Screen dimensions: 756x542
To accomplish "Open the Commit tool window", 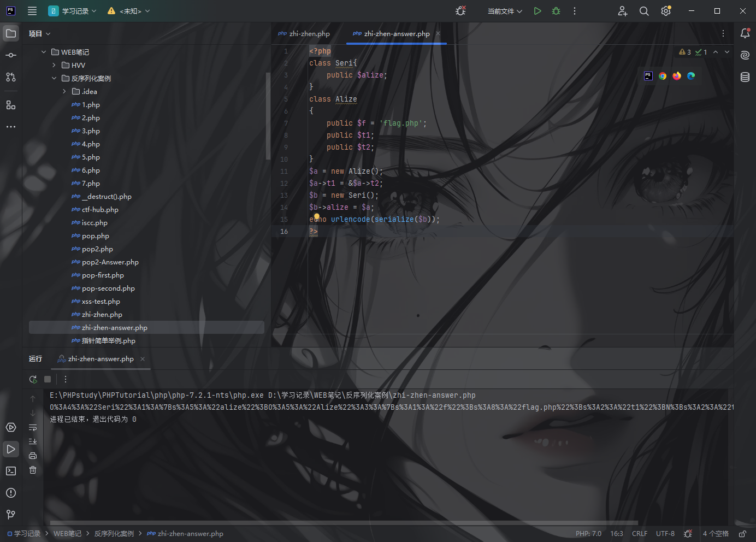I will (11, 55).
